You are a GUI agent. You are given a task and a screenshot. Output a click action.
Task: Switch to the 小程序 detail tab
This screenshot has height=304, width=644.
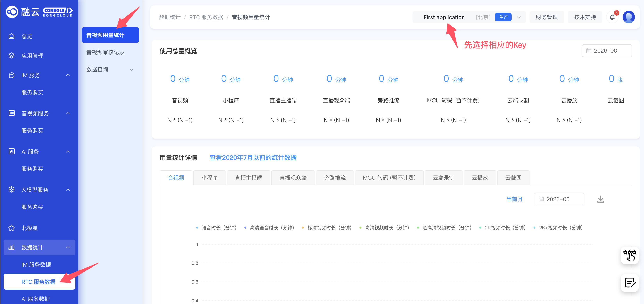tap(210, 178)
